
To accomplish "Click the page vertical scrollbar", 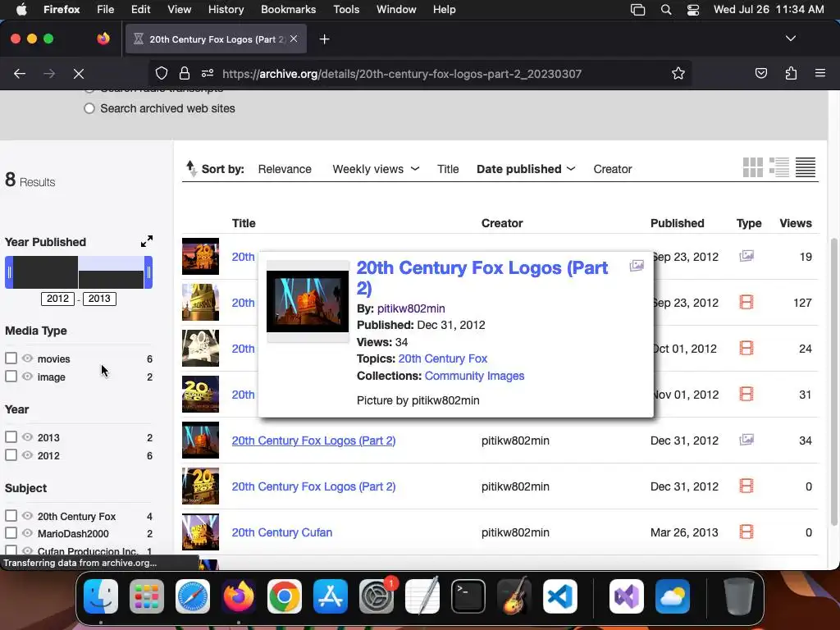I will pyautogui.click(x=833, y=381).
